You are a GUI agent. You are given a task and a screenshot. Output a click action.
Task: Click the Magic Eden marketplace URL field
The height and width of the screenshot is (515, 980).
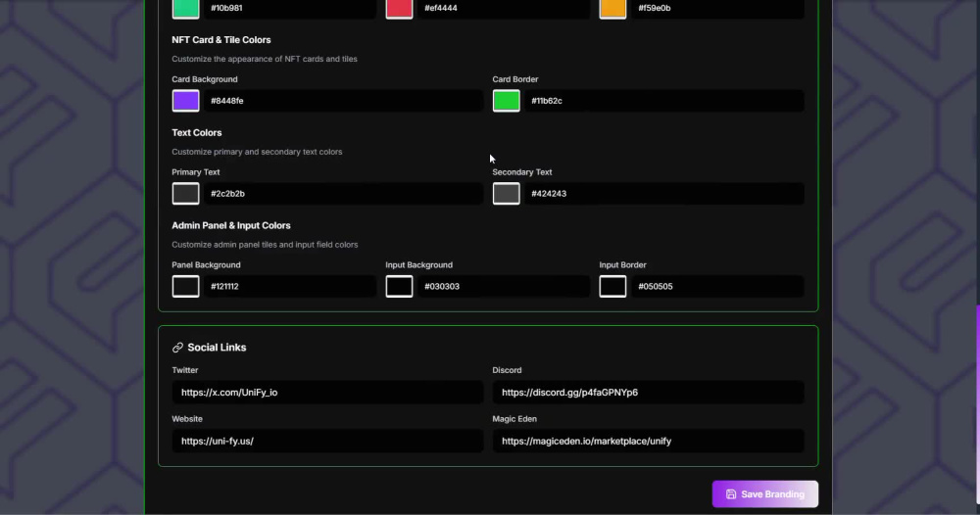point(648,441)
